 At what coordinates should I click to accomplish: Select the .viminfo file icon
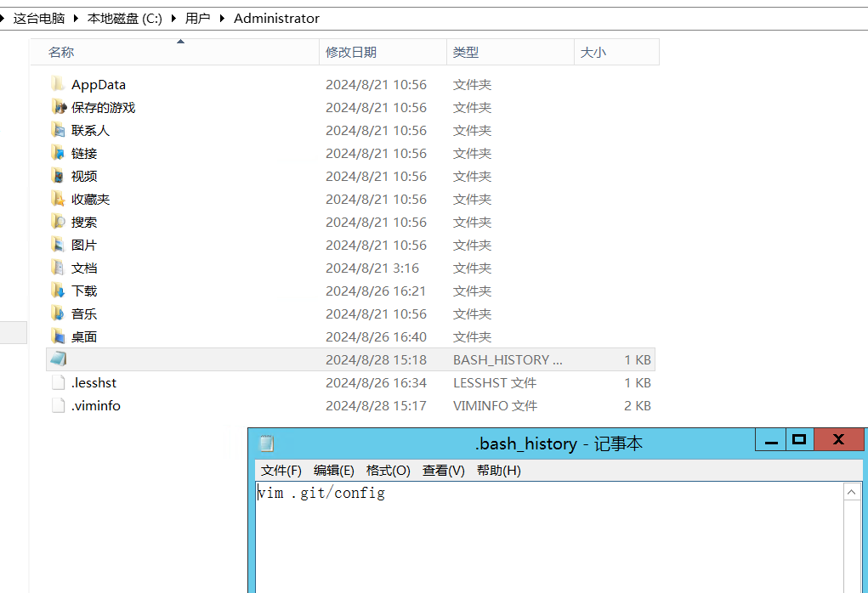(58, 405)
